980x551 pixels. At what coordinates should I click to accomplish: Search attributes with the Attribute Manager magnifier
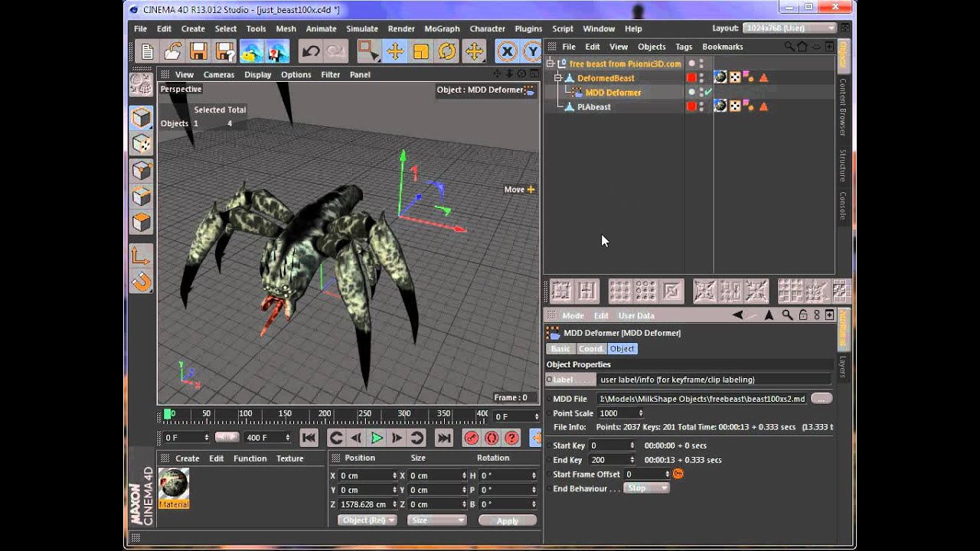coord(787,315)
